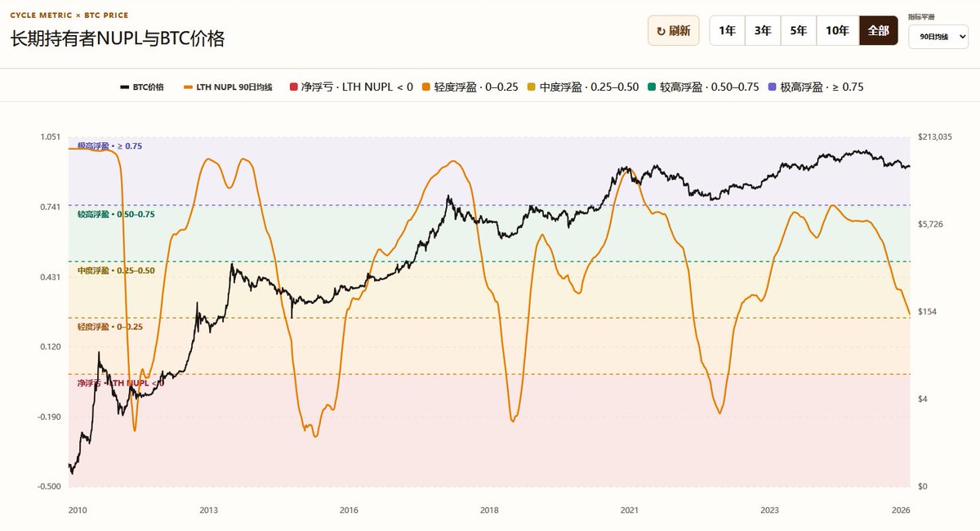Click the 1.051 left-axis value
Viewport: 980px width, 531px height.
(x=50, y=136)
